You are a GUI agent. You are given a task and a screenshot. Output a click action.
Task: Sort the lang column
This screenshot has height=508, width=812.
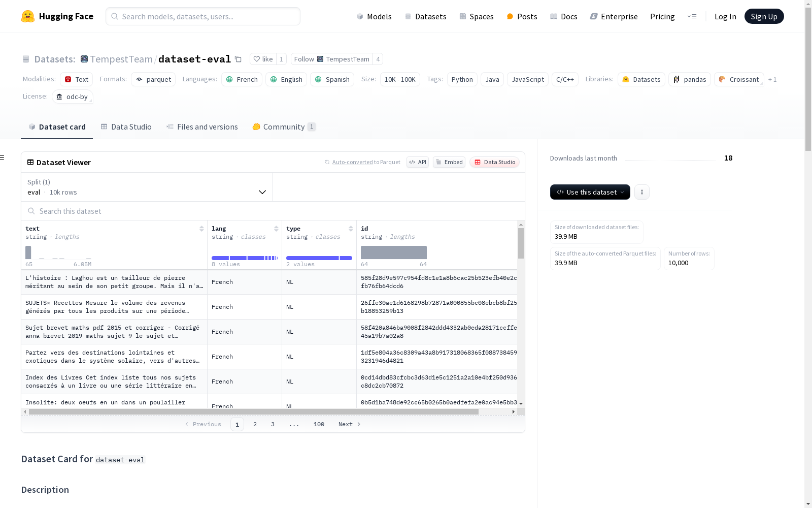pyautogui.click(x=276, y=229)
